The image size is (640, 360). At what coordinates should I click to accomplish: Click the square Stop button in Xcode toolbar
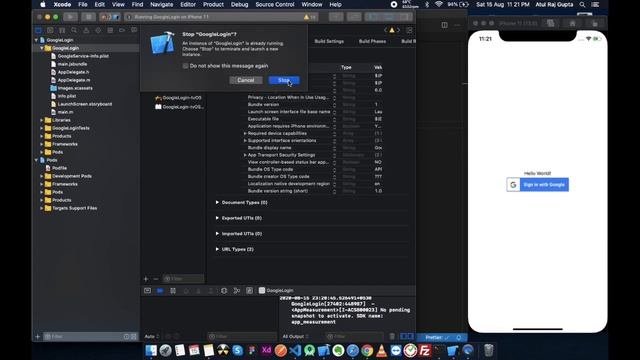tap(88, 17)
